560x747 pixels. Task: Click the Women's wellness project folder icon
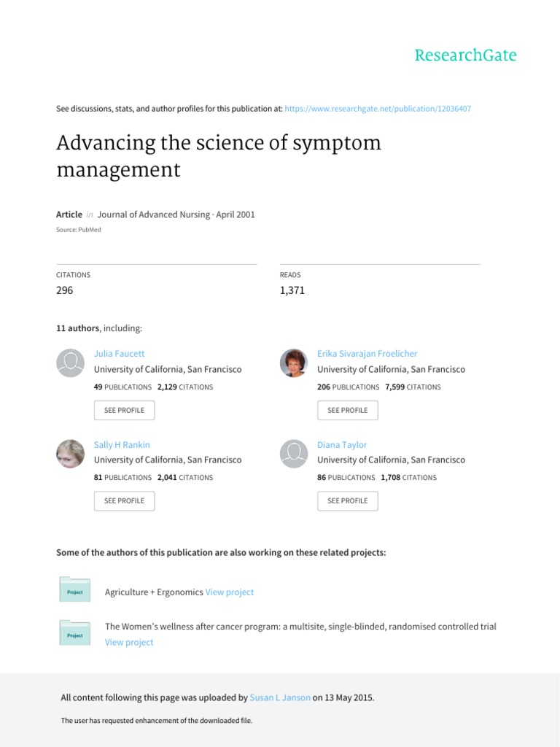74,632
